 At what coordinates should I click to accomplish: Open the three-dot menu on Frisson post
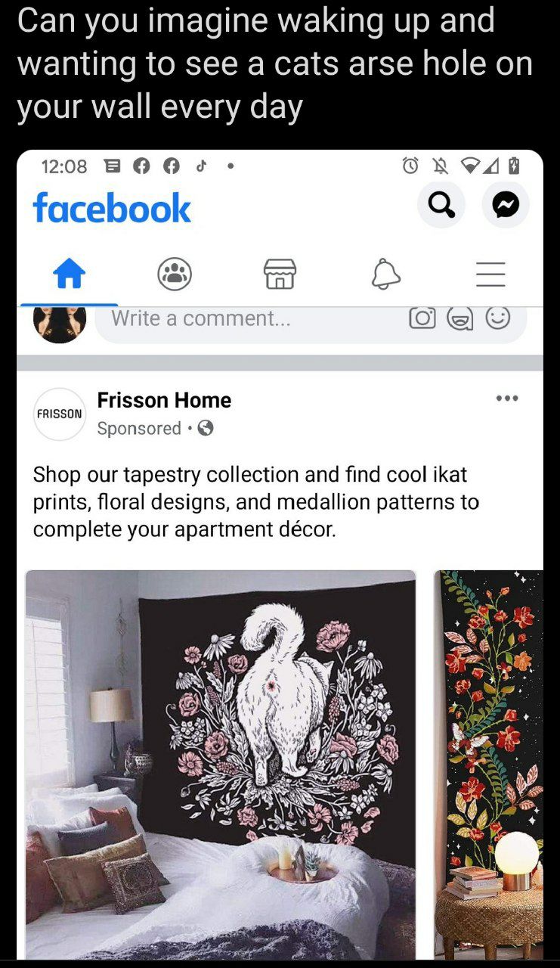[507, 399]
